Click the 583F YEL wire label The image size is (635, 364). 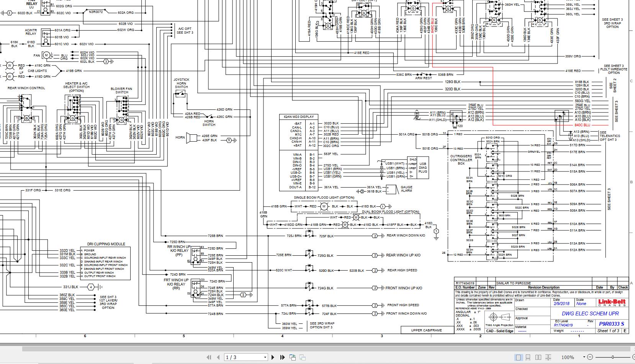[331, 154]
